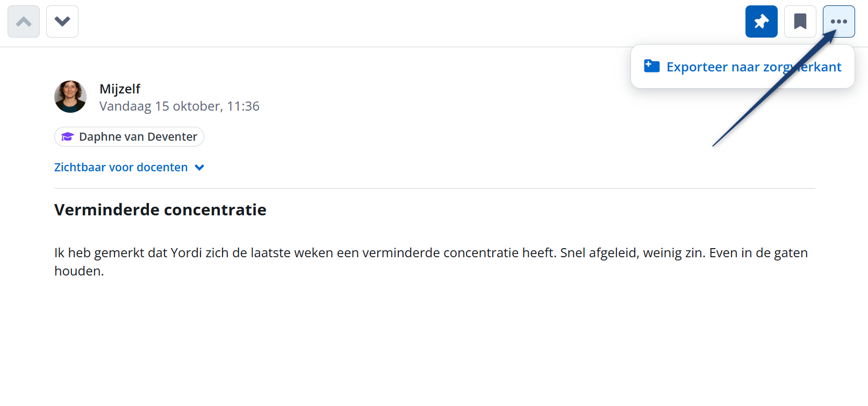This screenshot has height=406, width=868.
Task: Click the folder-plus export icon
Action: click(x=651, y=66)
